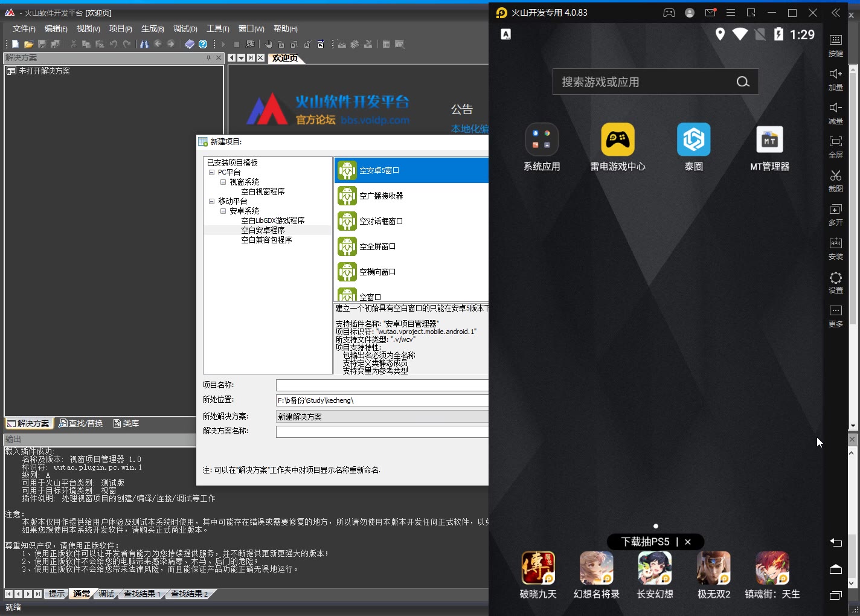
Task: Collapse the 视窗系统 tree node
Action: 223,182
